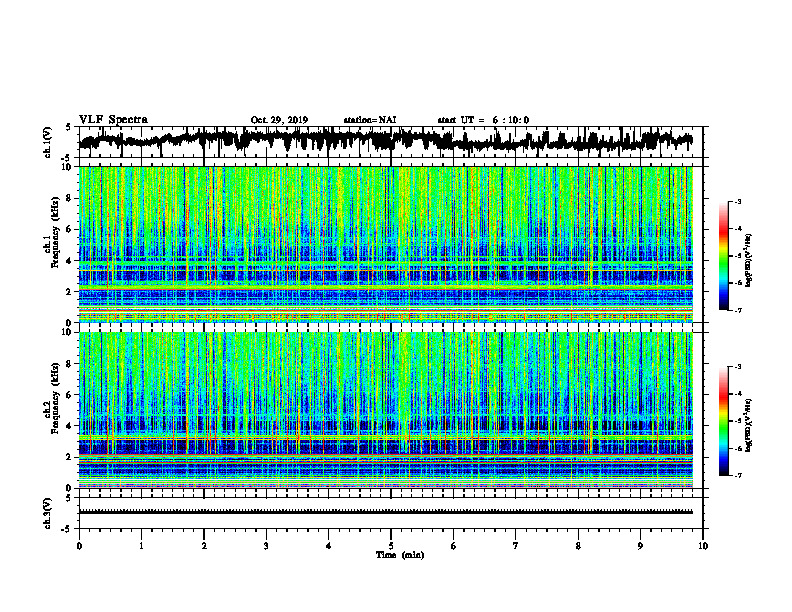Screen dimensions: 792x612
Task: Click time axis tick label 7
Action: coord(516,546)
